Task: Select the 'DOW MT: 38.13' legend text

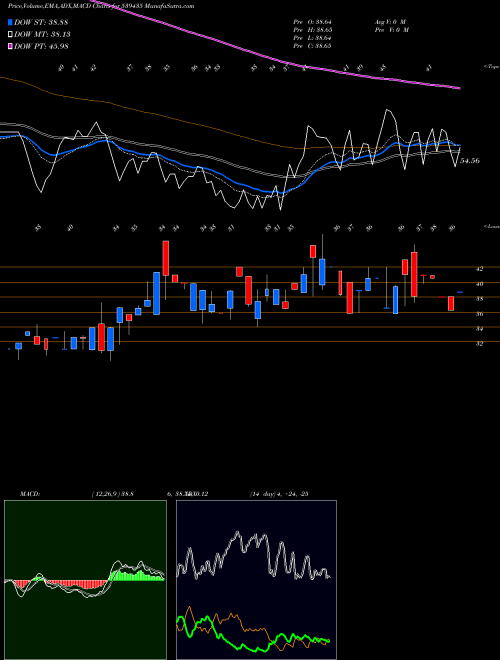Action: pos(43,35)
